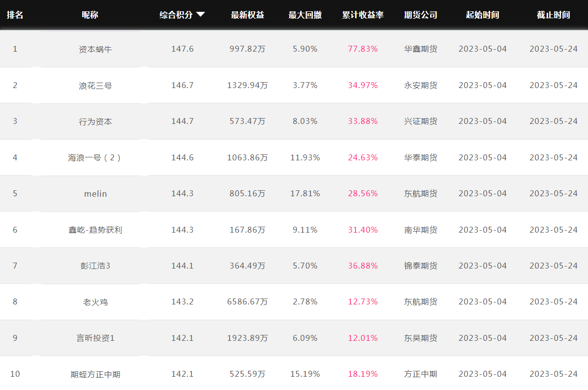
Task: Select futures company 东吴期货
Action: click(421, 338)
